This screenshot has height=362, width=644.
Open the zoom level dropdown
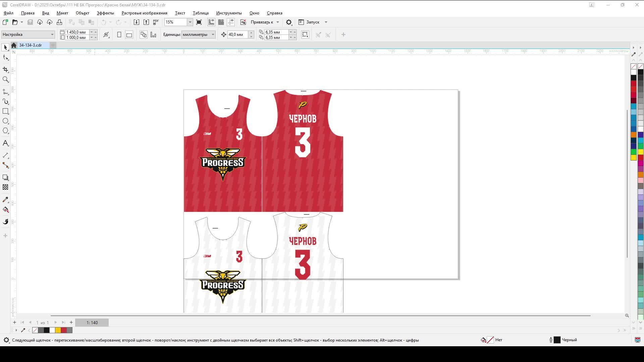[x=190, y=22]
